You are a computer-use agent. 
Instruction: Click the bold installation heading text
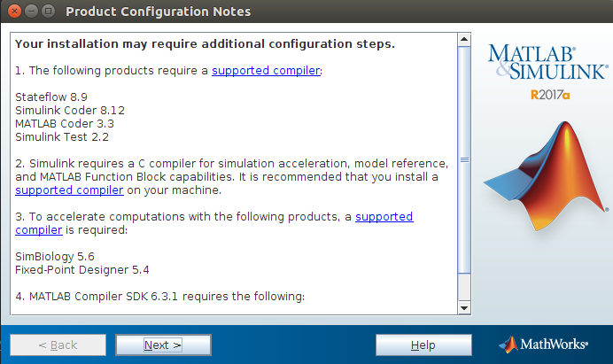(205, 43)
